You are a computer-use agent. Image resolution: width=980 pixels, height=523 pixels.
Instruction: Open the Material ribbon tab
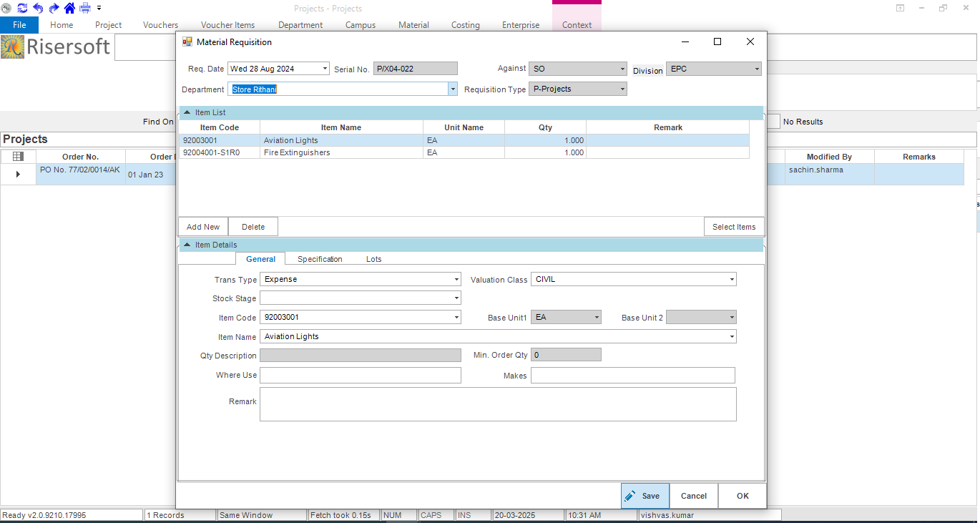click(413, 24)
